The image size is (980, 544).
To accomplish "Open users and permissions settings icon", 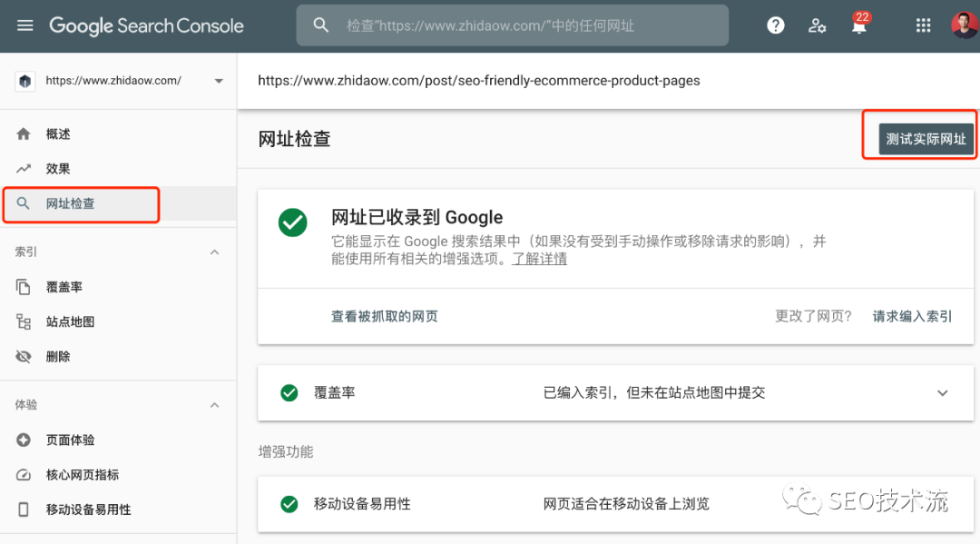I will click(x=817, y=25).
